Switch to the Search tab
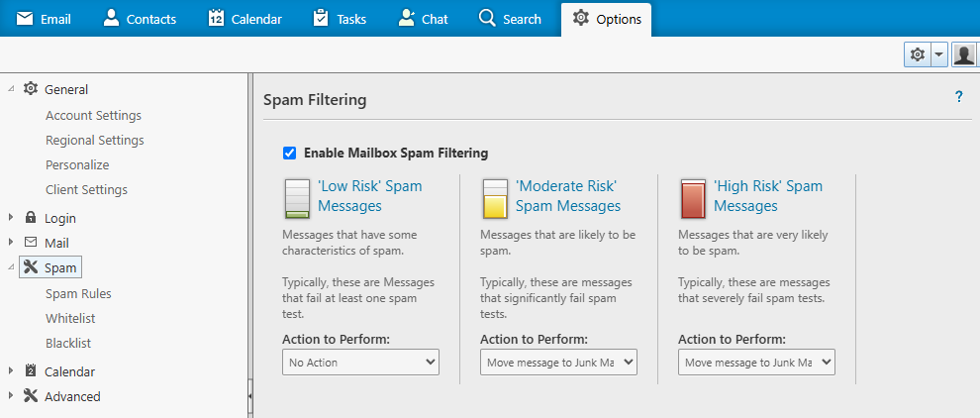 [510, 19]
